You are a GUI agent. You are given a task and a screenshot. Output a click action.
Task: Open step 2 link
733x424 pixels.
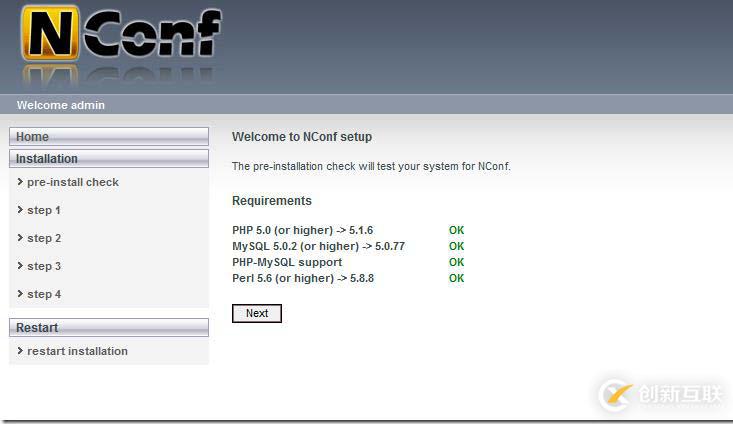click(x=44, y=238)
